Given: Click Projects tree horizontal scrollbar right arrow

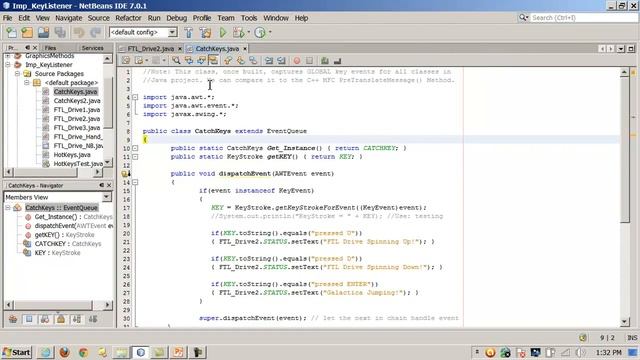Looking at the screenshot, I should click(x=97, y=172).
